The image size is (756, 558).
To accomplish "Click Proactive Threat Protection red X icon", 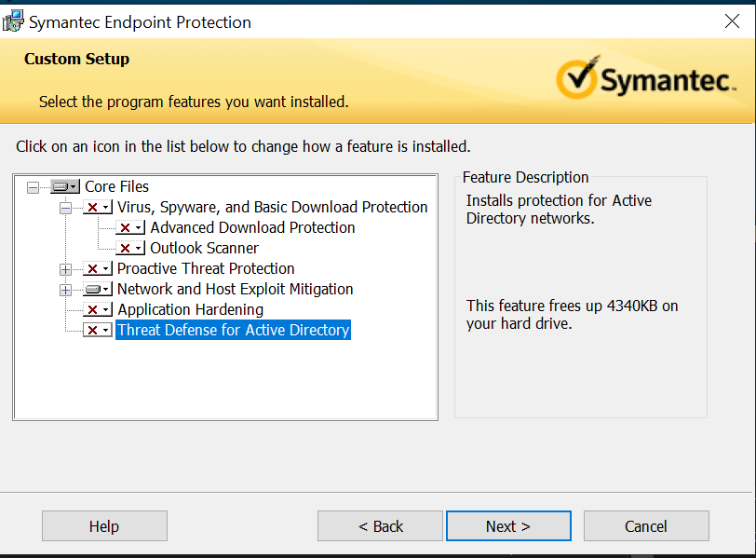I will pos(97,269).
